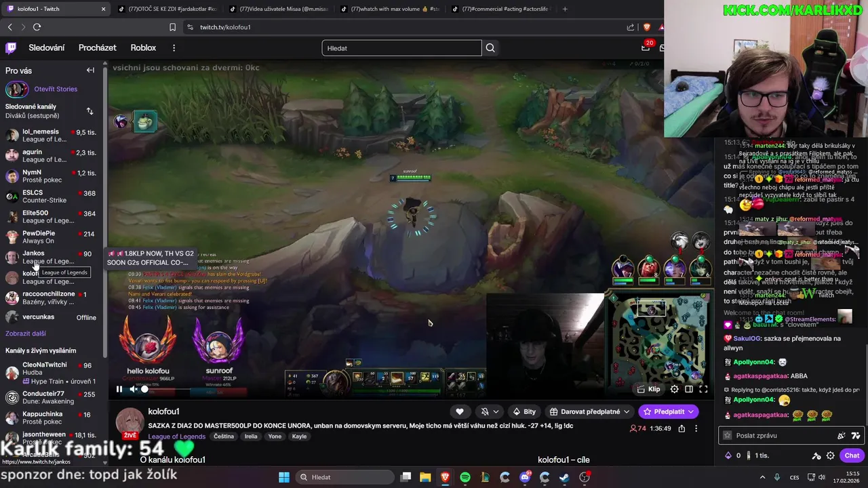
Task: Open Spotify from the taskbar
Action: coord(465,477)
